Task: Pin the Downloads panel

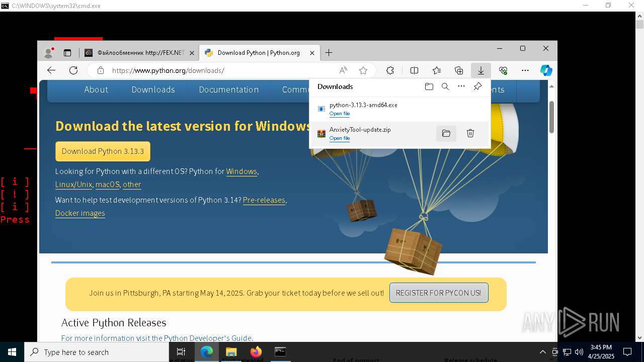Action: coord(477,86)
